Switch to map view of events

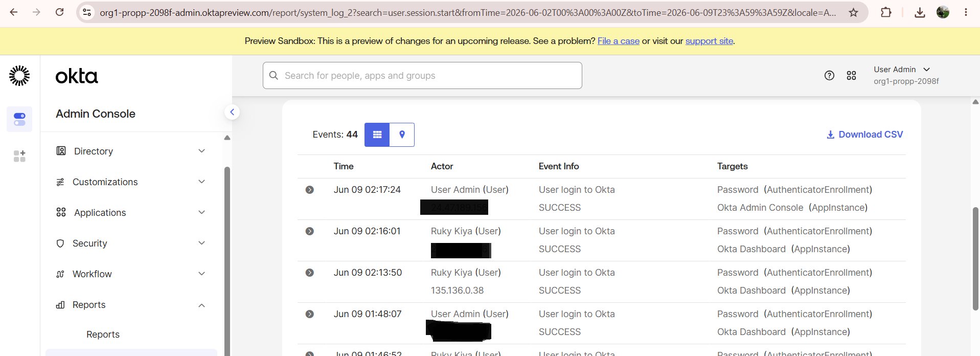[x=402, y=135]
